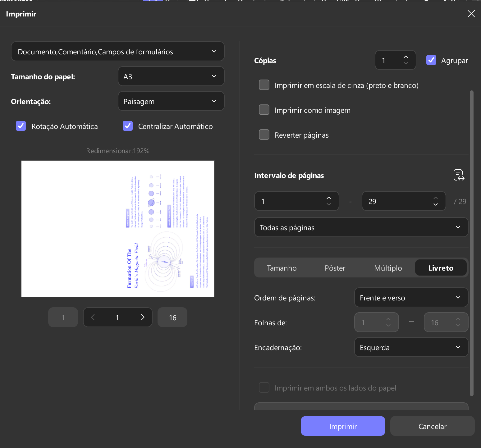Check Imprimir em ambos os lados
The height and width of the screenshot is (448, 481).
[264, 387]
